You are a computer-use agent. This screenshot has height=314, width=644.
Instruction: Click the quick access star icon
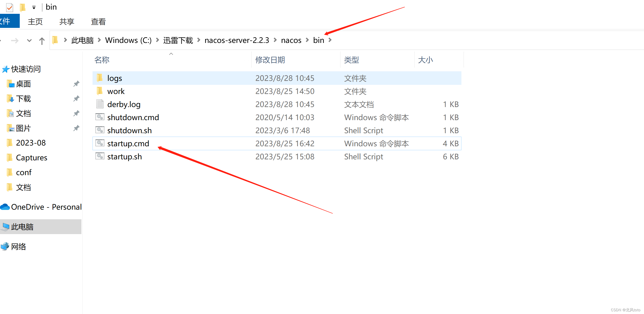(5, 69)
